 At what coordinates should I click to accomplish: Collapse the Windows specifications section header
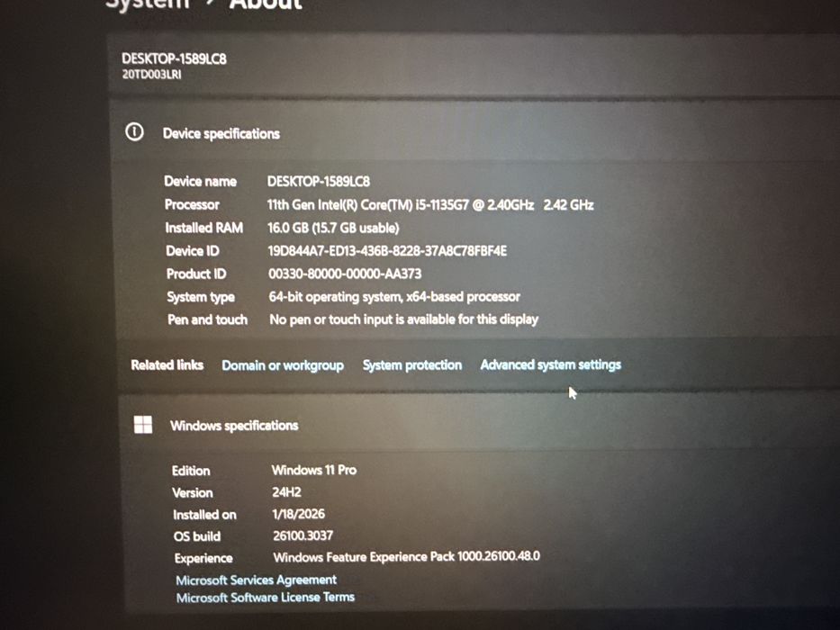480,425
